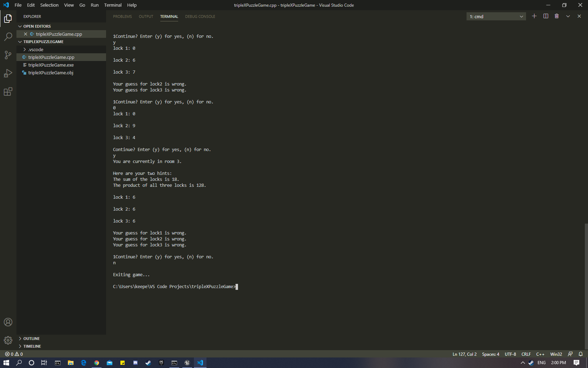Open Task View on taskbar
The width and height of the screenshot is (588, 368).
pyautogui.click(x=44, y=363)
